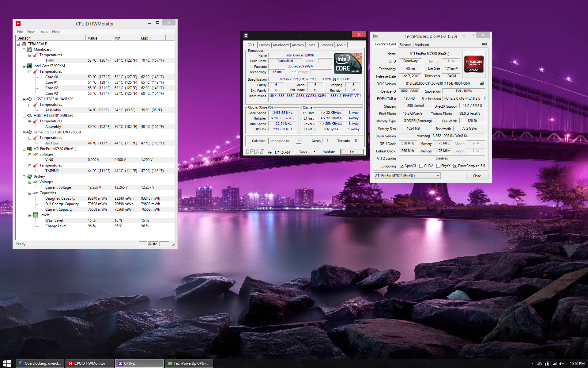Click the green Levels icon under Battery
The height and width of the screenshot is (368, 588).
36,215
